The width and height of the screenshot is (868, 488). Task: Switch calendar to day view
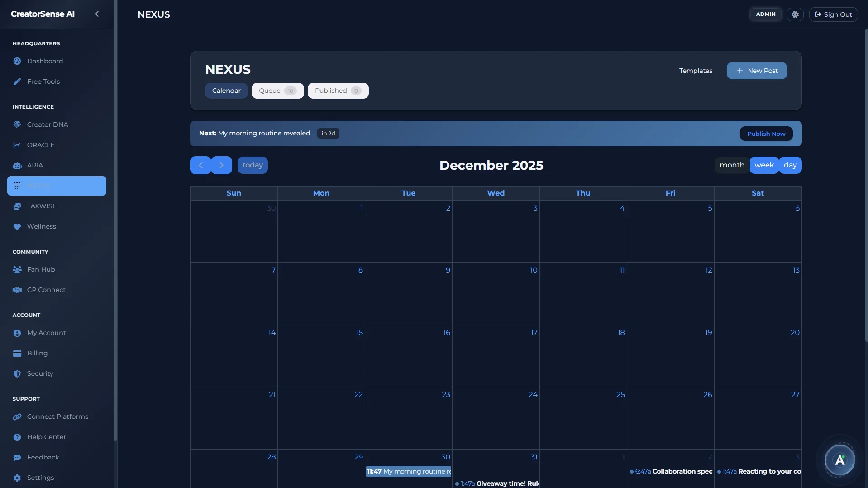coord(790,165)
